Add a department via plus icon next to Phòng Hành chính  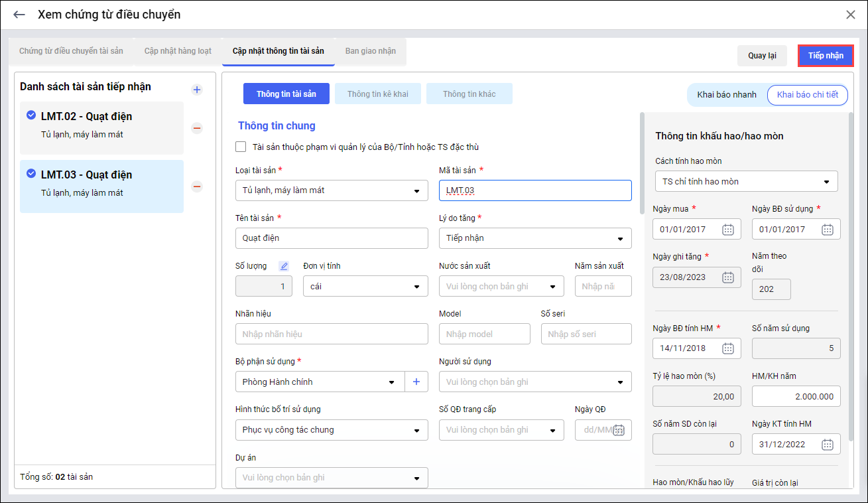tap(416, 382)
